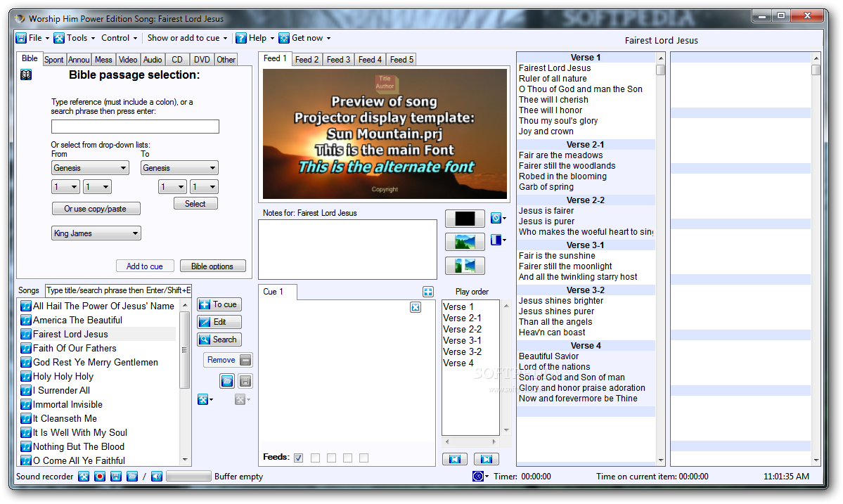Click the app icon in title bar
Image resolution: width=843 pixels, height=504 pixels.
[x=20, y=19]
